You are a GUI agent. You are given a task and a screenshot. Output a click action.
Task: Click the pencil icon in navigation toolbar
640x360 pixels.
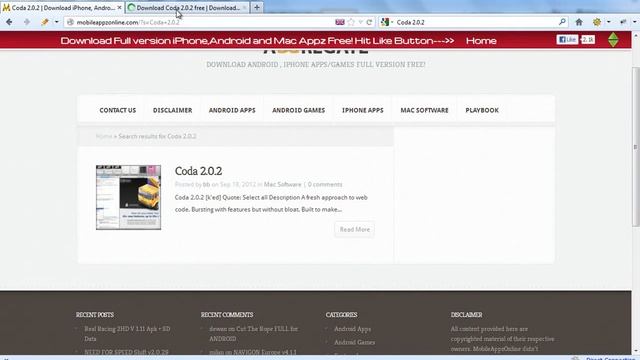(45, 22)
